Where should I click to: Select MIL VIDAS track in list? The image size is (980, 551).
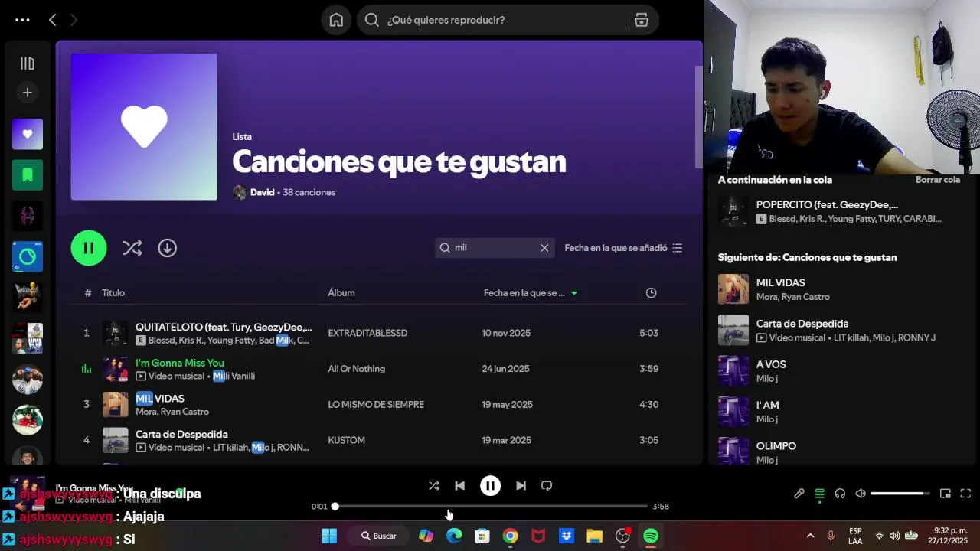pos(160,399)
